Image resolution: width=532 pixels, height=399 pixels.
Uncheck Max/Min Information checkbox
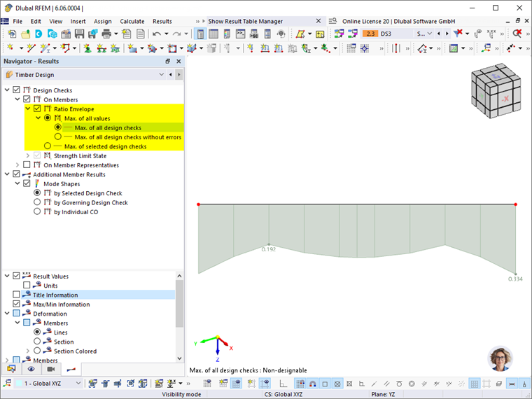point(16,304)
